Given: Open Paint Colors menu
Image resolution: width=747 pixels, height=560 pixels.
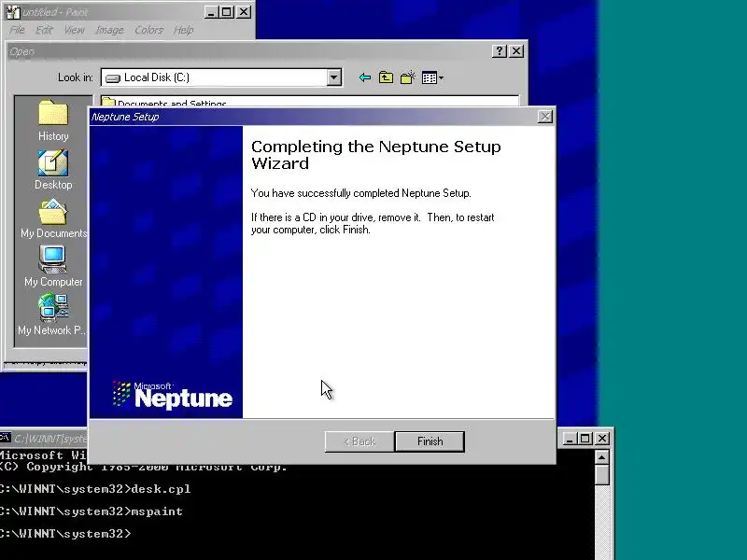Looking at the screenshot, I should click(x=148, y=30).
